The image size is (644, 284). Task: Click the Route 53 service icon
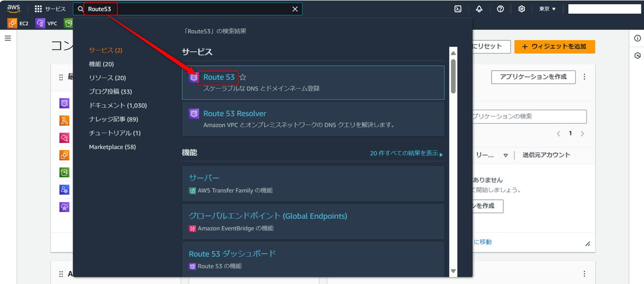tap(194, 78)
